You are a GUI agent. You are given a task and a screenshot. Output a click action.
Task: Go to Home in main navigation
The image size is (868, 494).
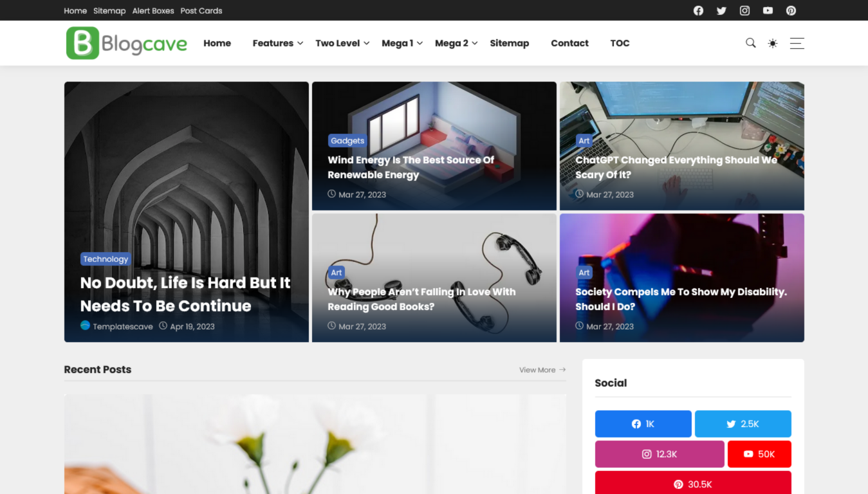coord(217,43)
